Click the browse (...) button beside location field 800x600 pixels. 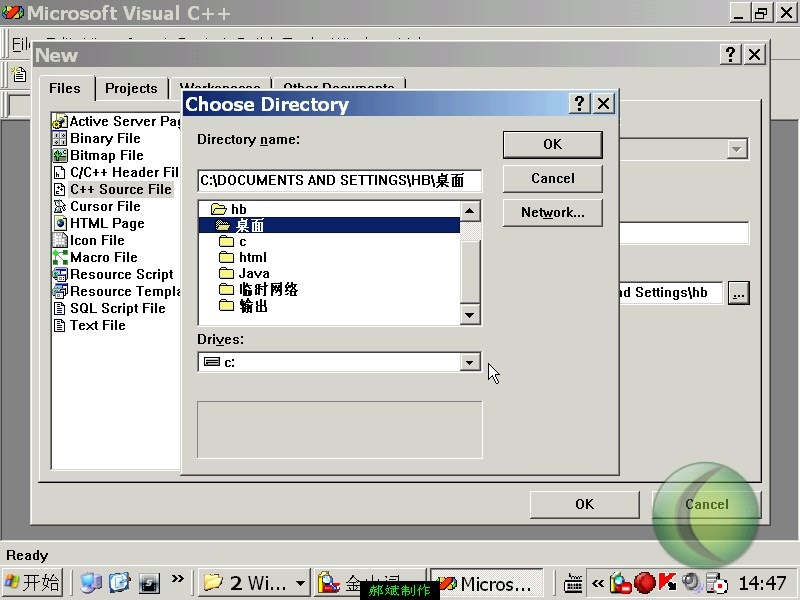click(x=738, y=293)
